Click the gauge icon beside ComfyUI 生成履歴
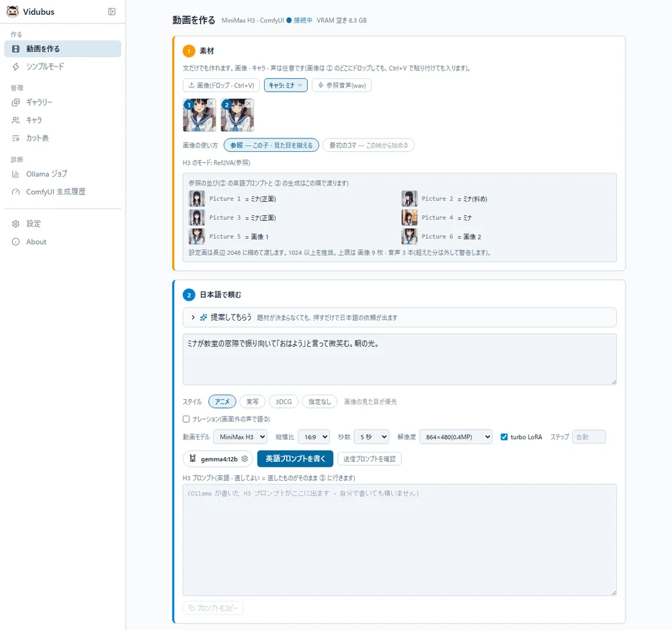672x630 pixels. 16,192
